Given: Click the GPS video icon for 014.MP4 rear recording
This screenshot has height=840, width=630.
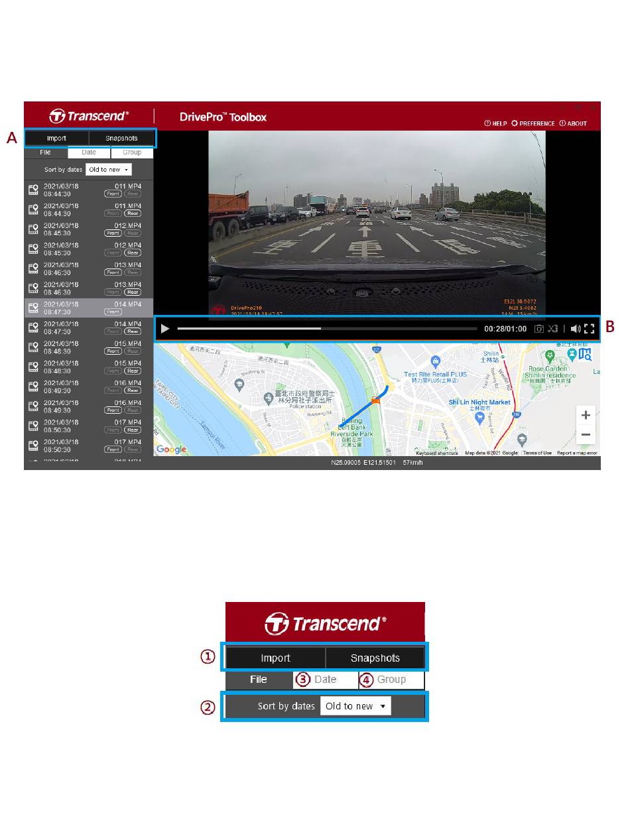Looking at the screenshot, I should click(x=33, y=328).
